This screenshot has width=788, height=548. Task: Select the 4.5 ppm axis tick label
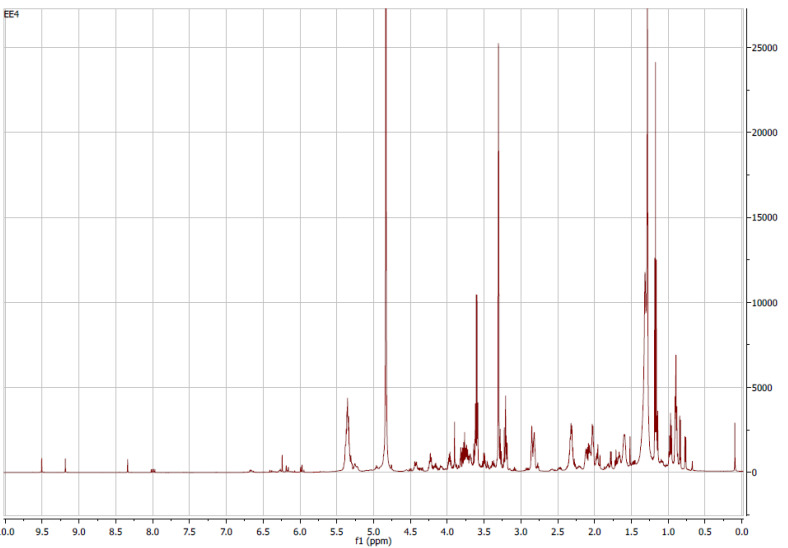(411, 532)
